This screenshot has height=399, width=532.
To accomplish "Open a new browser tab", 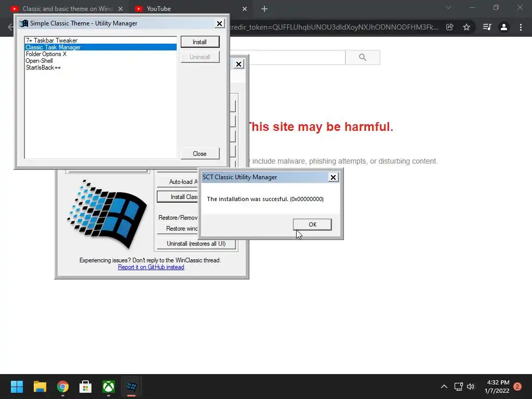I will [264, 9].
